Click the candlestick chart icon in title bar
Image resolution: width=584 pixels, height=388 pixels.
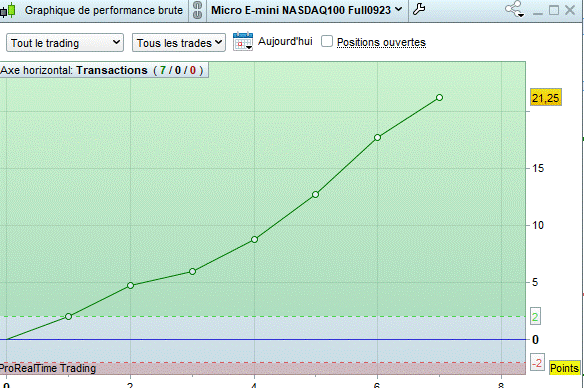click(8, 10)
